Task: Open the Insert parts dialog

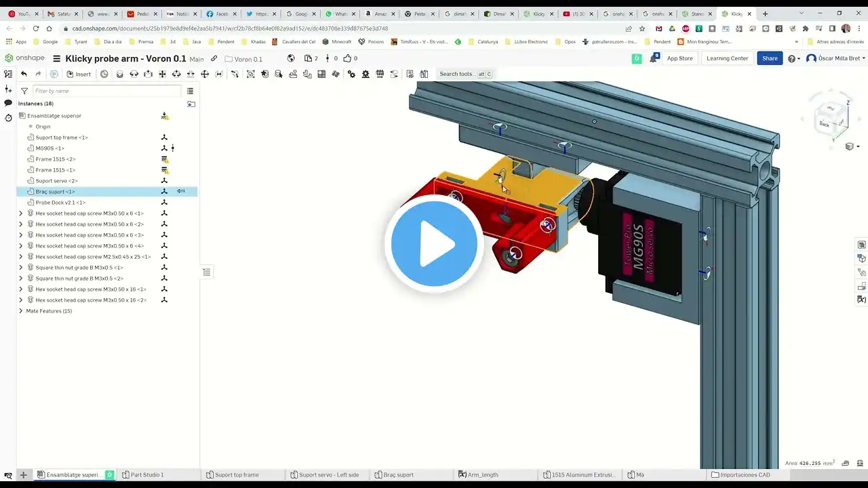Action: 79,74
